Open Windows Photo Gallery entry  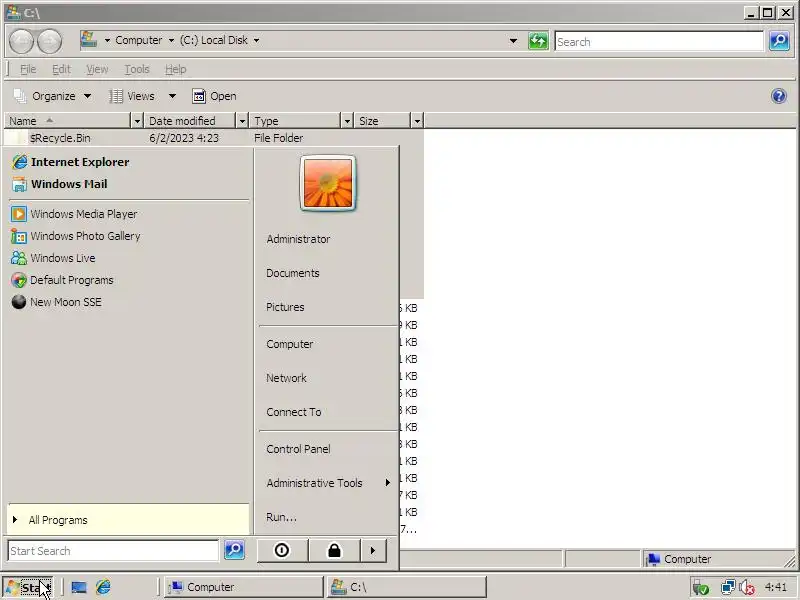76,236
